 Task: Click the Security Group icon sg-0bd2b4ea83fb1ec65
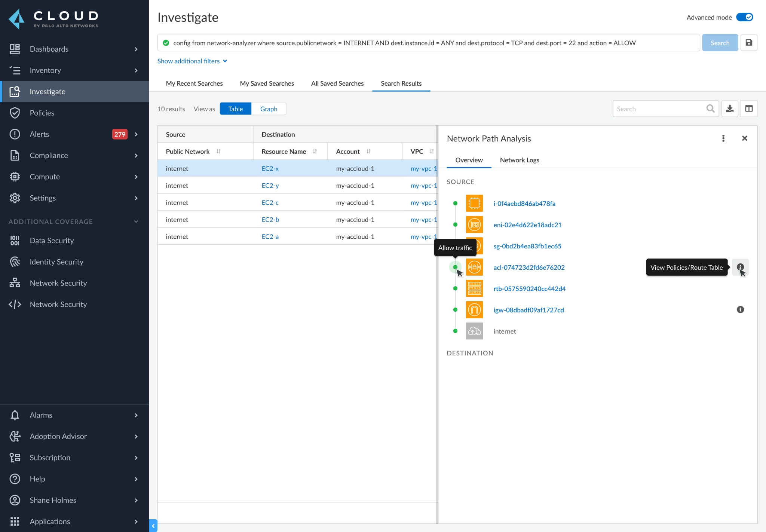475,246
